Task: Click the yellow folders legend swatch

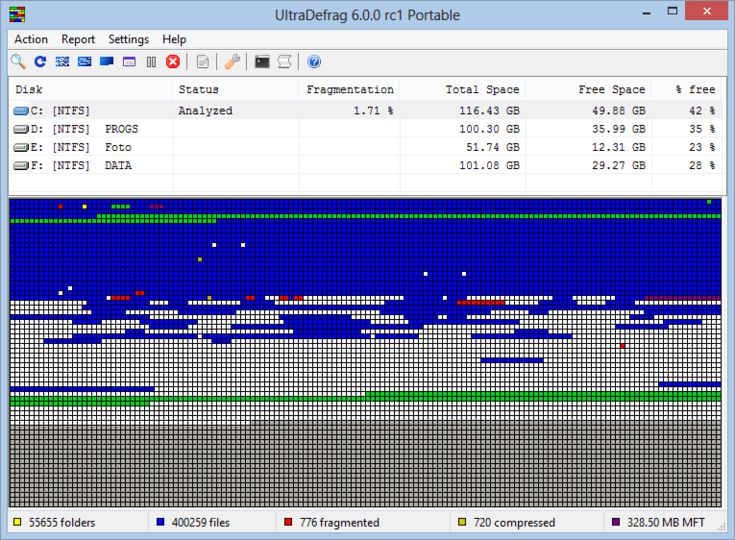Action: click(x=17, y=522)
